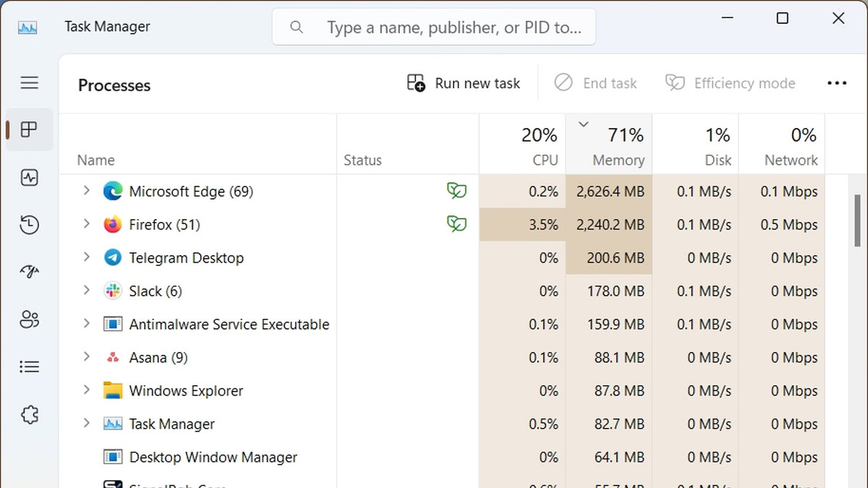The width and height of the screenshot is (868, 488).
Task: Click the Run new task button
Action: (464, 84)
